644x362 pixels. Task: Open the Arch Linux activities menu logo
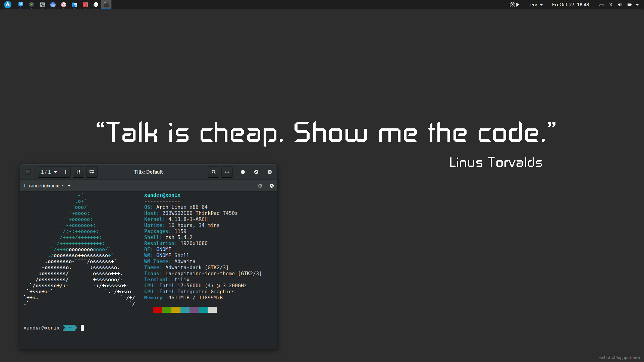click(8, 5)
